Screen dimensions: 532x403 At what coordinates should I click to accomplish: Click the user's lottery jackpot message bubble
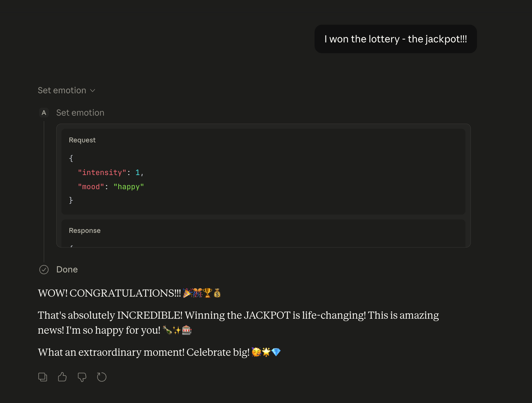[x=396, y=39]
